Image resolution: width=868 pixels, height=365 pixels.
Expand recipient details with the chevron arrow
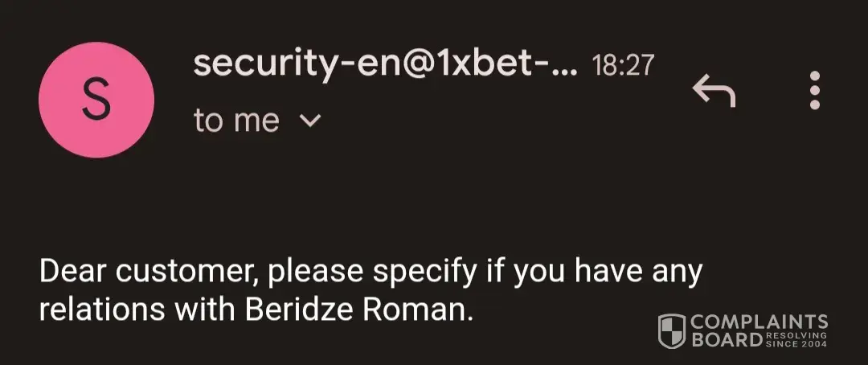click(x=309, y=121)
